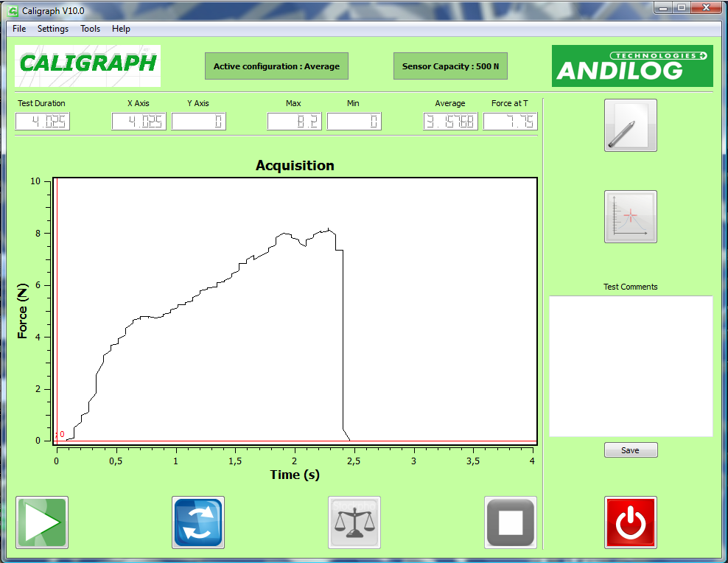Click the Average label above the readout
This screenshot has height=563, width=728.
pyautogui.click(x=450, y=103)
